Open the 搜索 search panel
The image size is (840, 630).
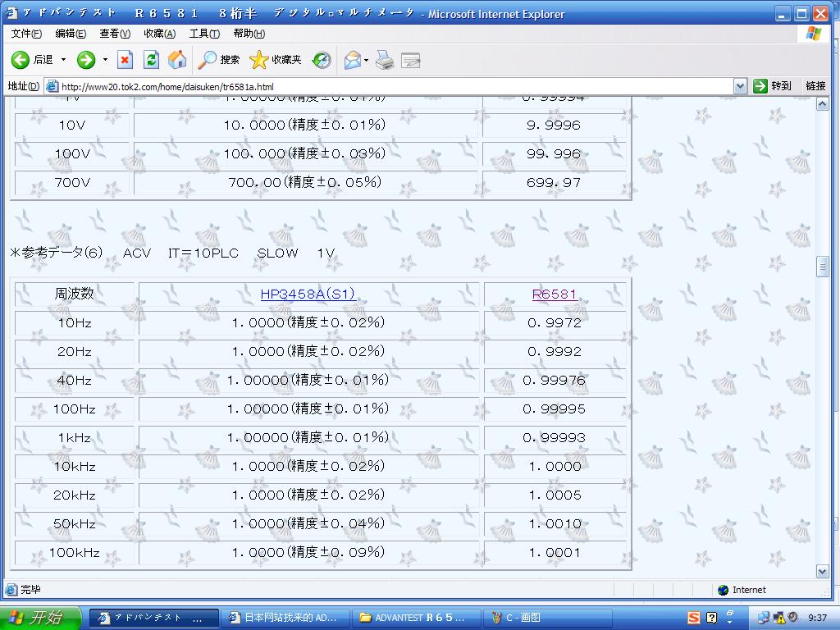click(218, 59)
